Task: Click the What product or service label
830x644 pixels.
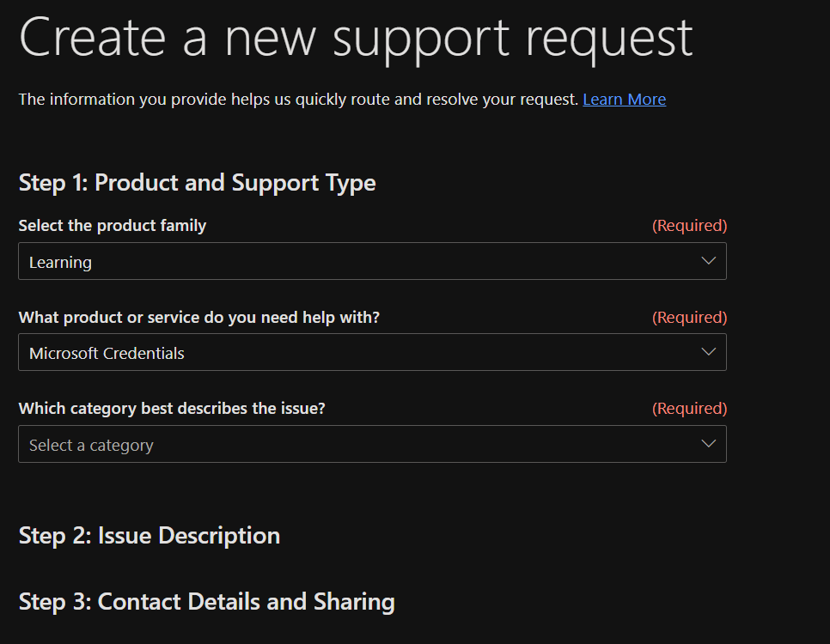Action: click(x=199, y=318)
